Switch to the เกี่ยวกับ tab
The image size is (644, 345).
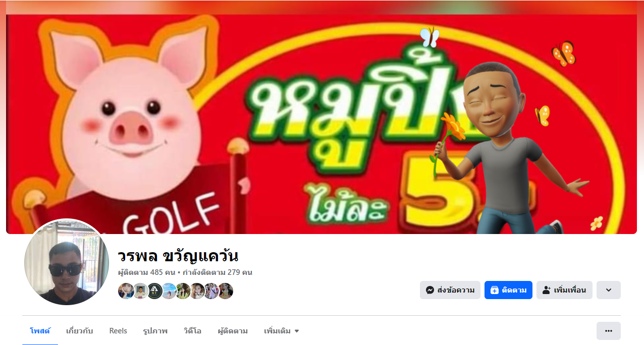click(79, 331)
